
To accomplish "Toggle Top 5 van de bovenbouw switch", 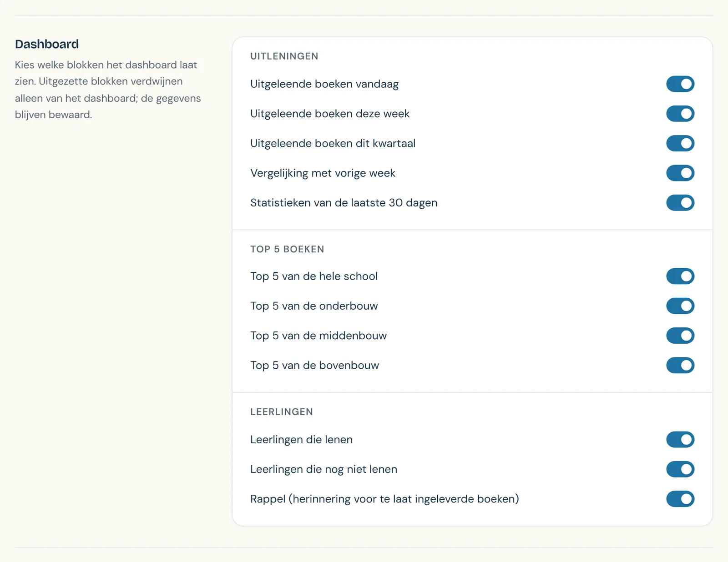I will [x=680, y=365].
